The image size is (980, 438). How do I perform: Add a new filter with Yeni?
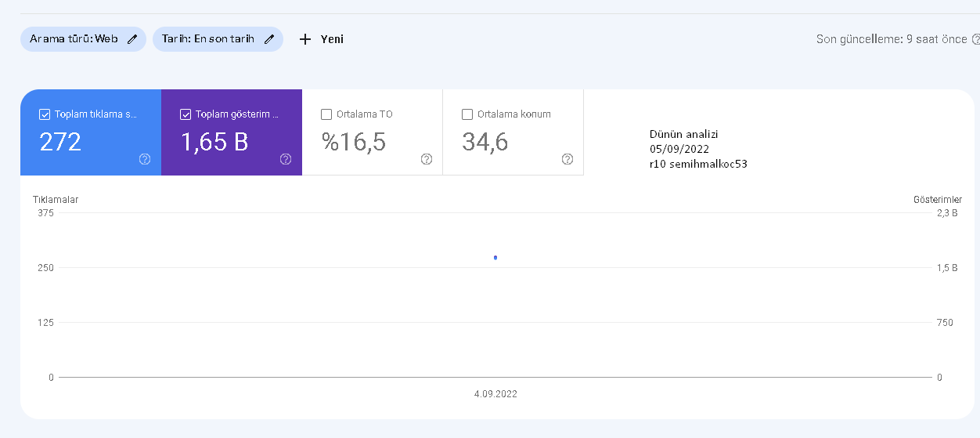coord(322,39)
